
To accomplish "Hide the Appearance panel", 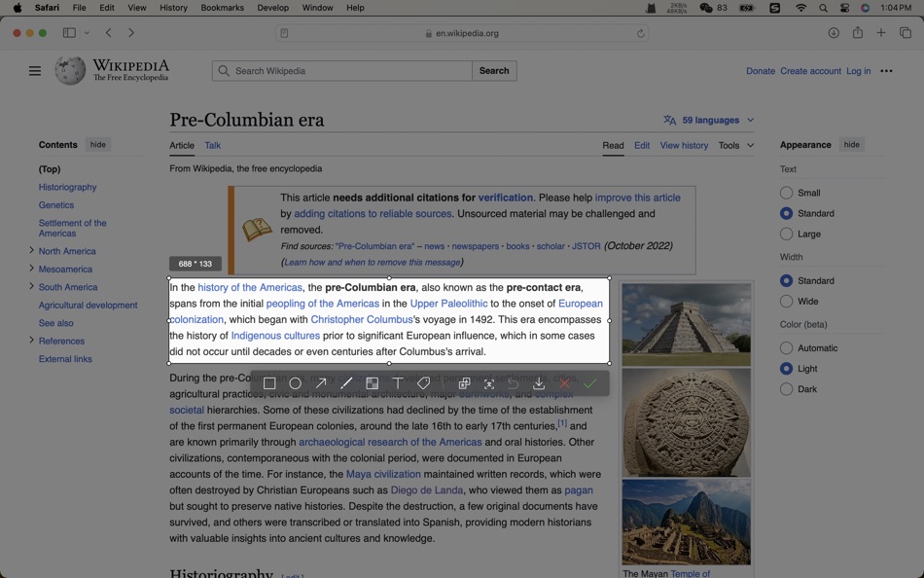I will (x=851, y=144).
